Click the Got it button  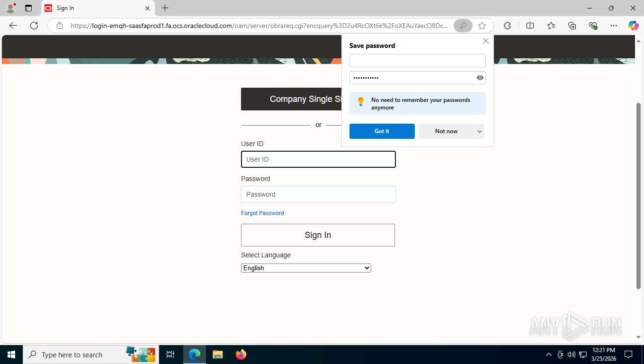pos(382,131)
